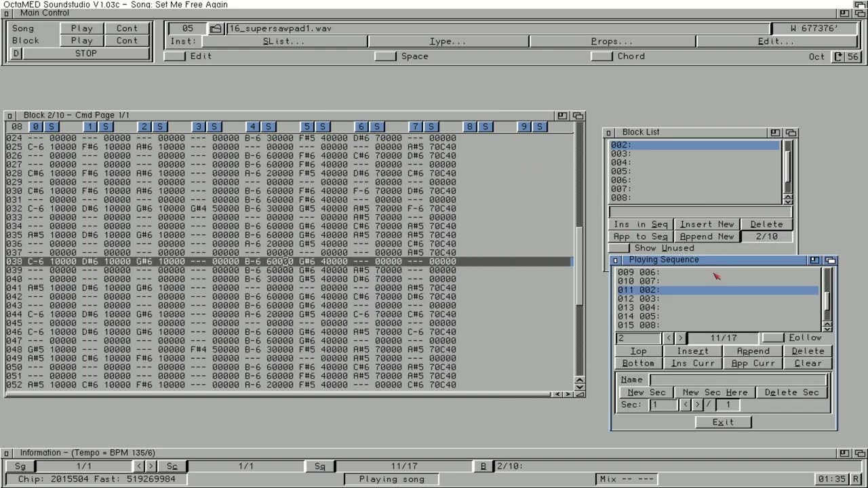Select track 8 number button
The width and height of the screenshot is (868, 488).
pyautogui.click(x=470, y=127)
